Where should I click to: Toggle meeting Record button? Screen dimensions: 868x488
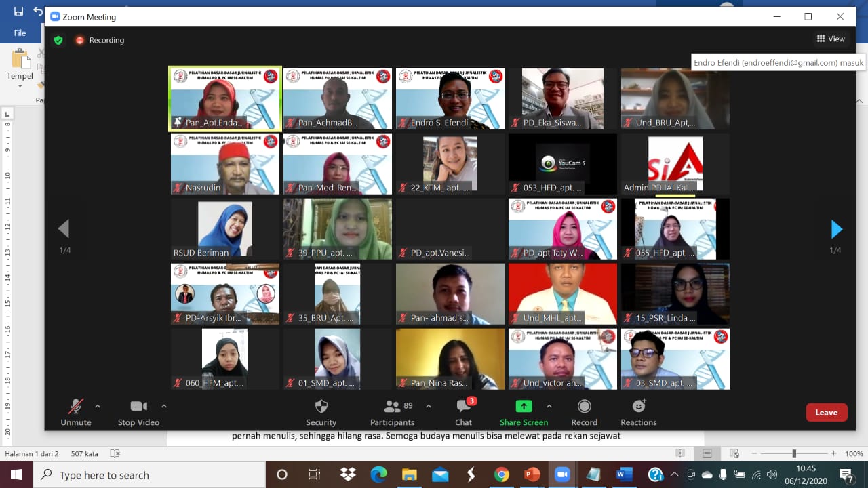(x=584, y=412)
